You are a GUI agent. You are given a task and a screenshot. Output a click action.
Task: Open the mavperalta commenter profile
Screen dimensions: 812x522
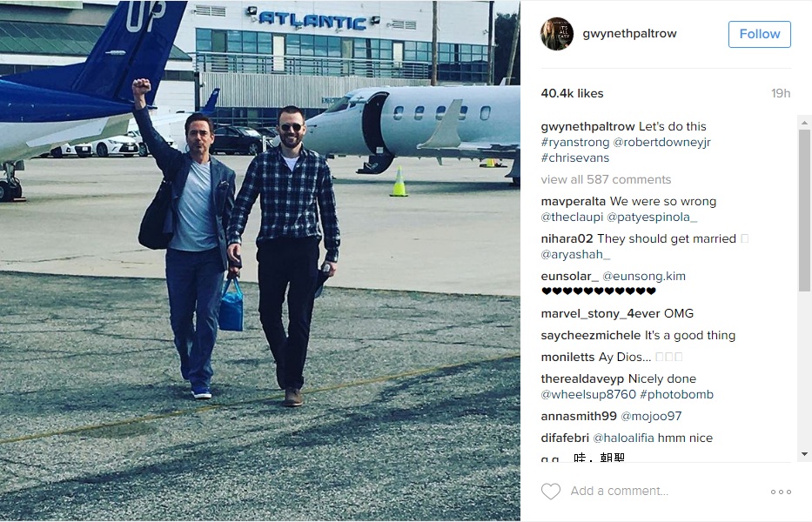coord(573,202)
